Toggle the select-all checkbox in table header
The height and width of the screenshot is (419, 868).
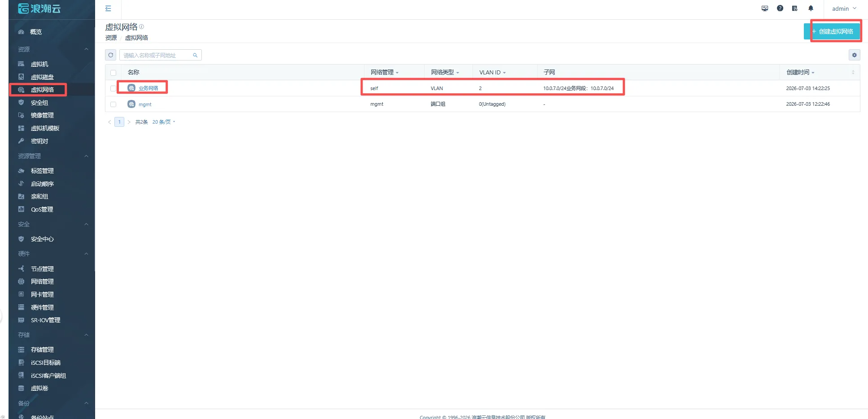click(x=113, y=73)
